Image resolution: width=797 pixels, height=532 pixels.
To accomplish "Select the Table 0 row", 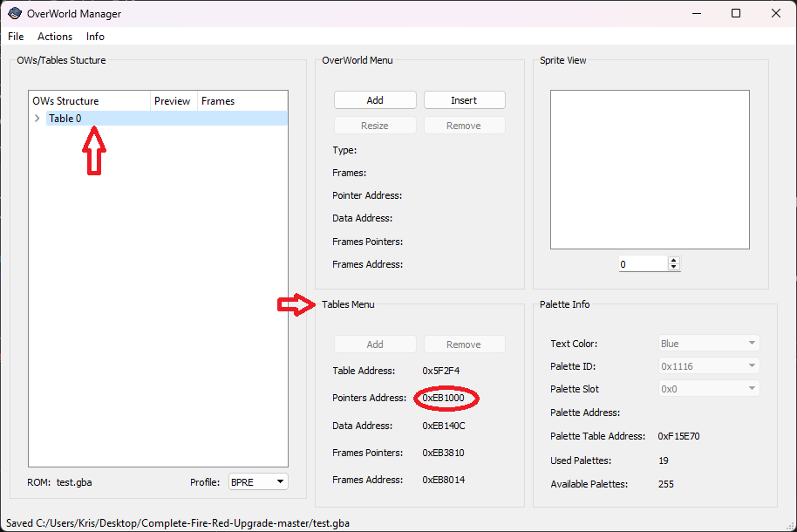I will coord(66,119).
